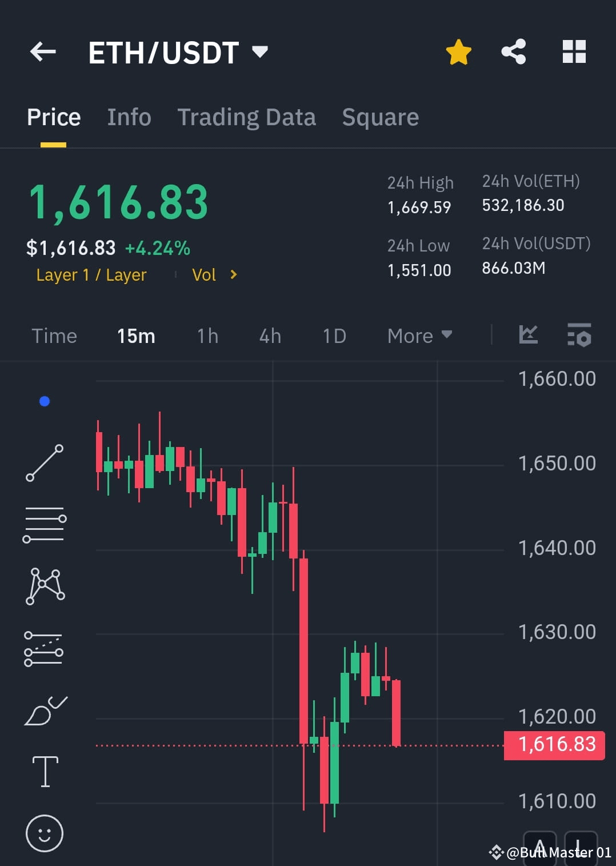
Task: Switch chart type via the line chart icon
Action: tap(528, 336)
